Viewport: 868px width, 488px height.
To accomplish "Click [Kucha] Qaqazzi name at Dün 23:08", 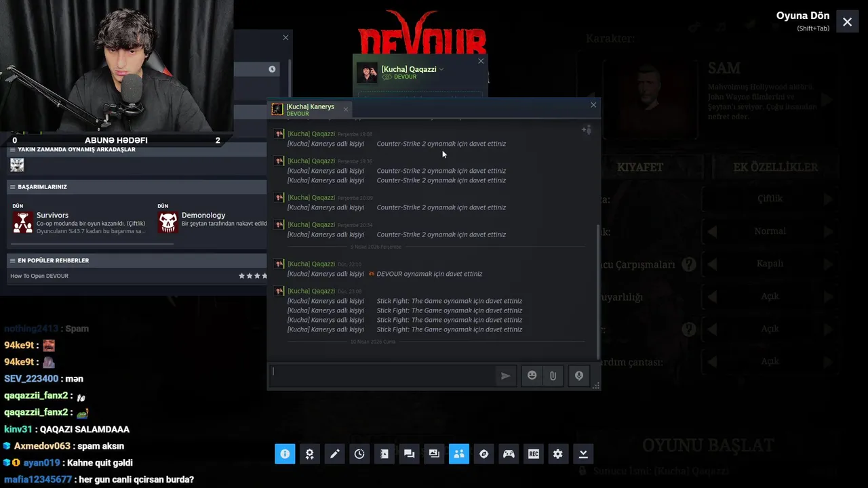I will [311, 291].
